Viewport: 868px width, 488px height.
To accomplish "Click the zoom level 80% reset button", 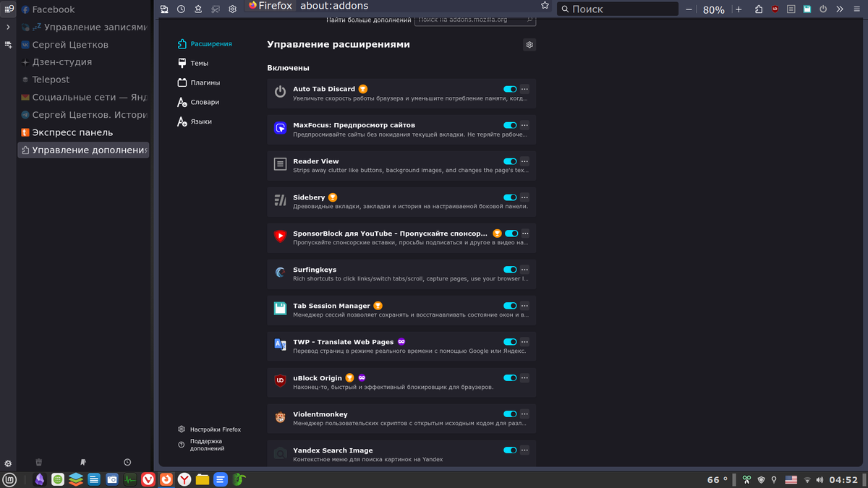I will pyautogui.click(x=713, y=9).
